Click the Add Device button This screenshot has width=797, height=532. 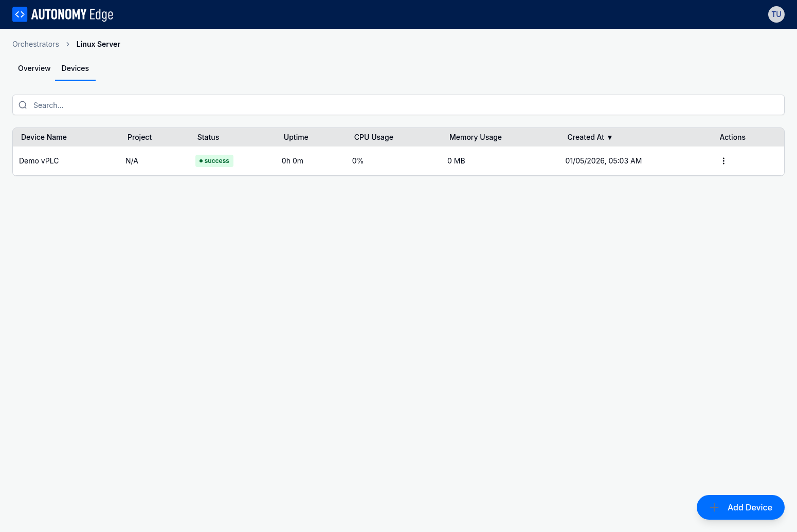pos(740,507)
